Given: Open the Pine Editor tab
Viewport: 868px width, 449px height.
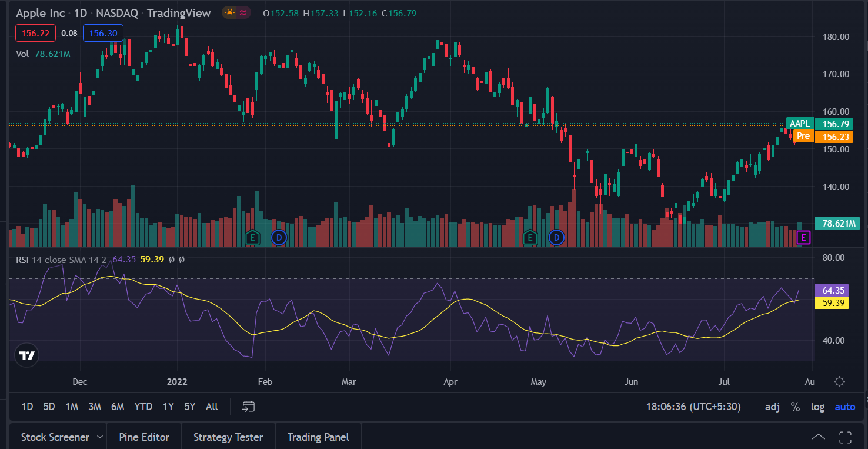Looking at the screenshot, I should [144, 437].
